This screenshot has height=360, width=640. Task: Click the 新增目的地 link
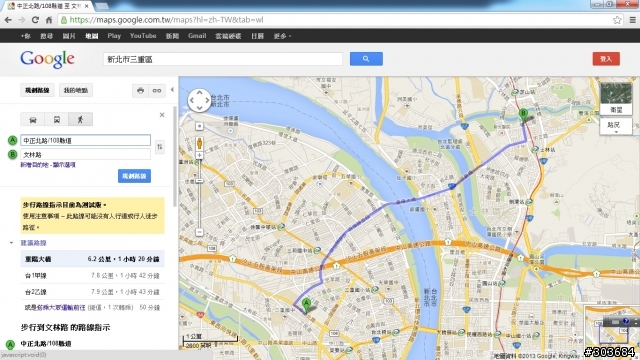tap(34, 165)
